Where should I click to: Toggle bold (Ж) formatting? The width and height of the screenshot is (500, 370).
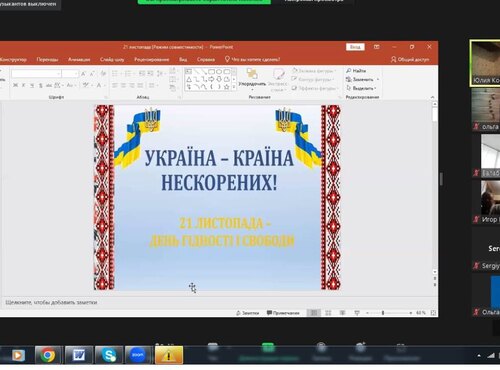click(15, 85)
